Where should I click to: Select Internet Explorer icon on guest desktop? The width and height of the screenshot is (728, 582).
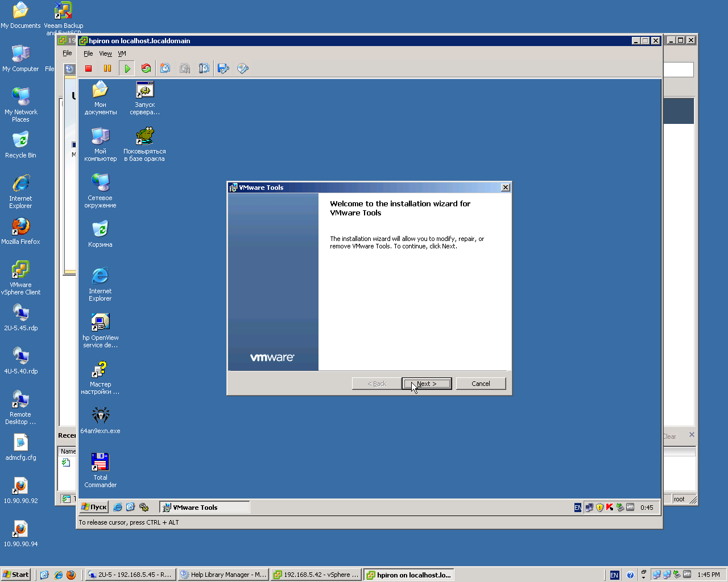(x=101, y=284)
